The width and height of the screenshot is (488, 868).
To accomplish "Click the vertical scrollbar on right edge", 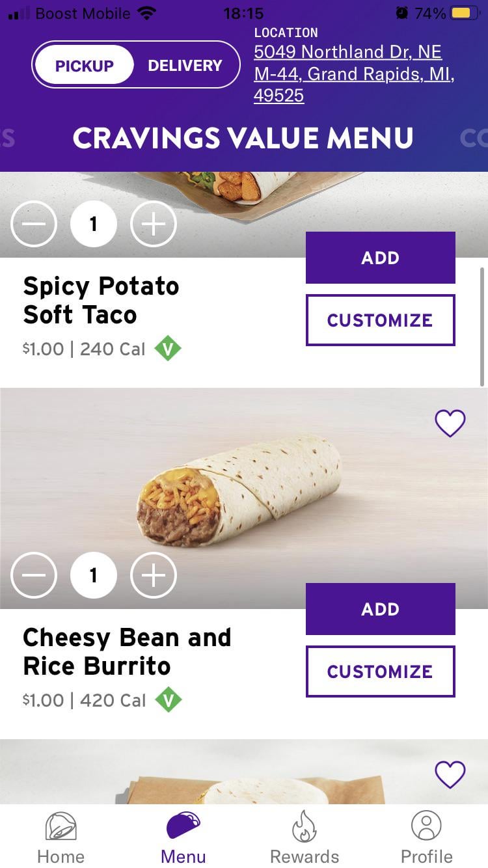I will tap(482, 325).
